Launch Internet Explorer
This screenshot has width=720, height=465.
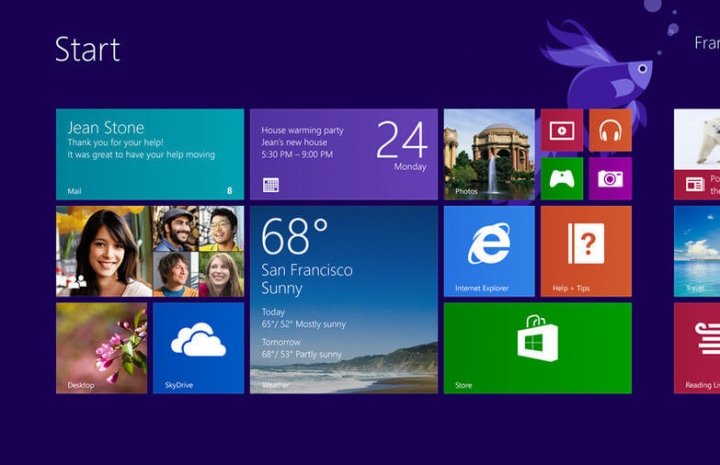pyautogui.click(x=488, y=251)
